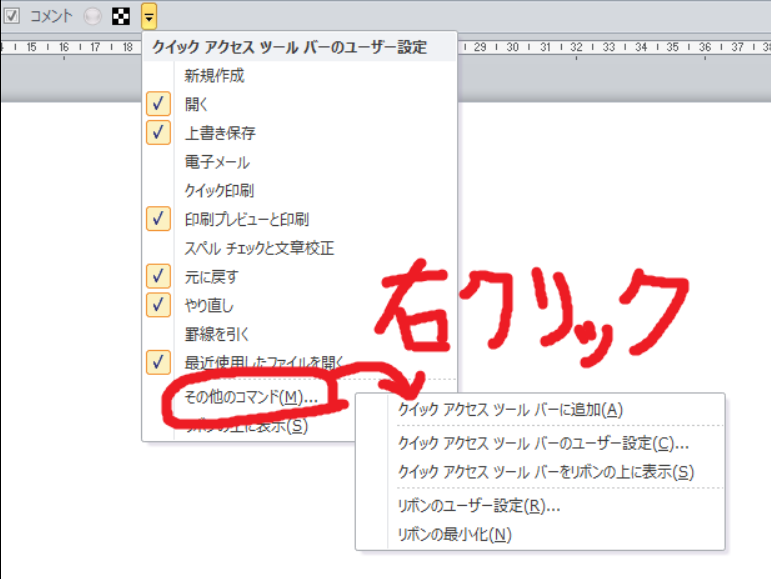Choose リボンの最小化(N) in context menu
771x579 pixels.
point(454,534)
